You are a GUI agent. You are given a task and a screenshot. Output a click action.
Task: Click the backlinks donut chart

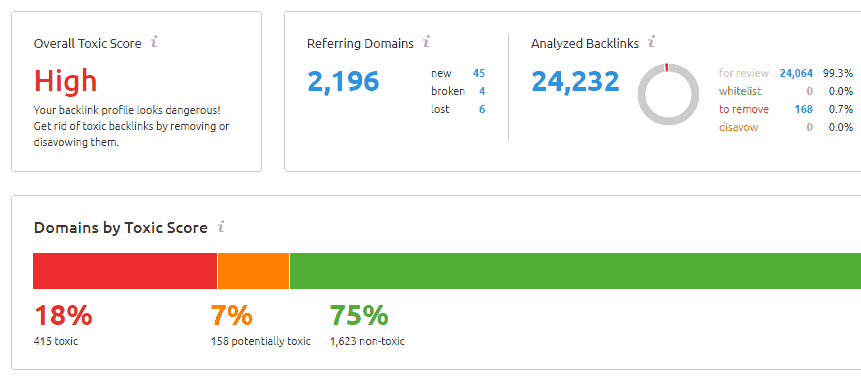point(668,94)
